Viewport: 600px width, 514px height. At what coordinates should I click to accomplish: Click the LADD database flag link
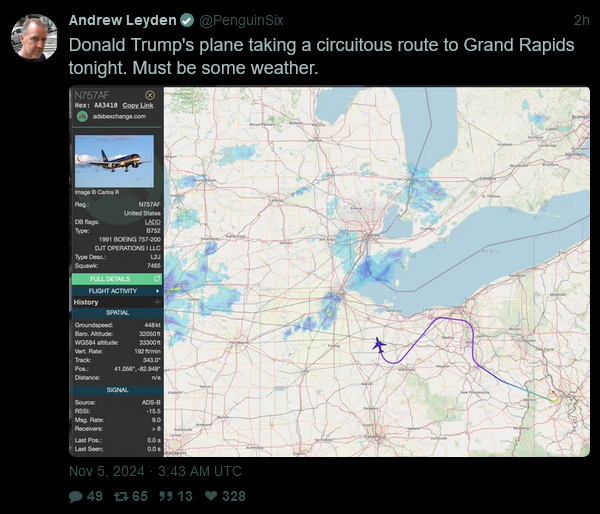[x=153, y=222]
